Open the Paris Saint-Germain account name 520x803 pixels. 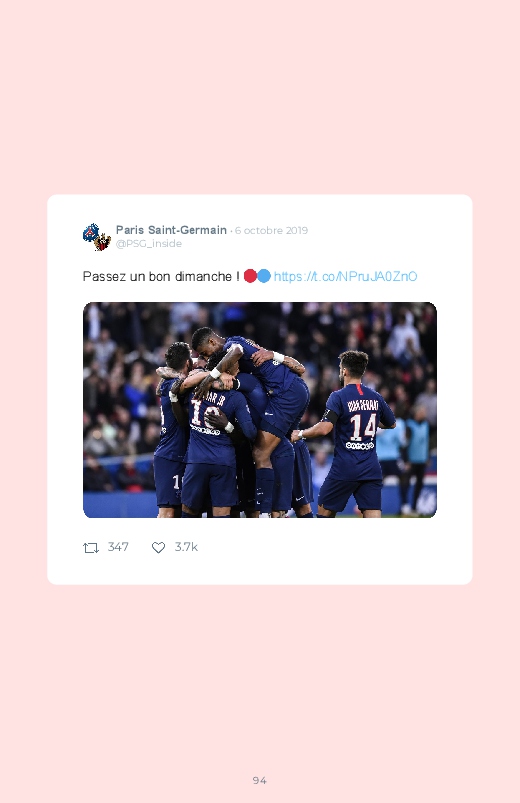171,230
